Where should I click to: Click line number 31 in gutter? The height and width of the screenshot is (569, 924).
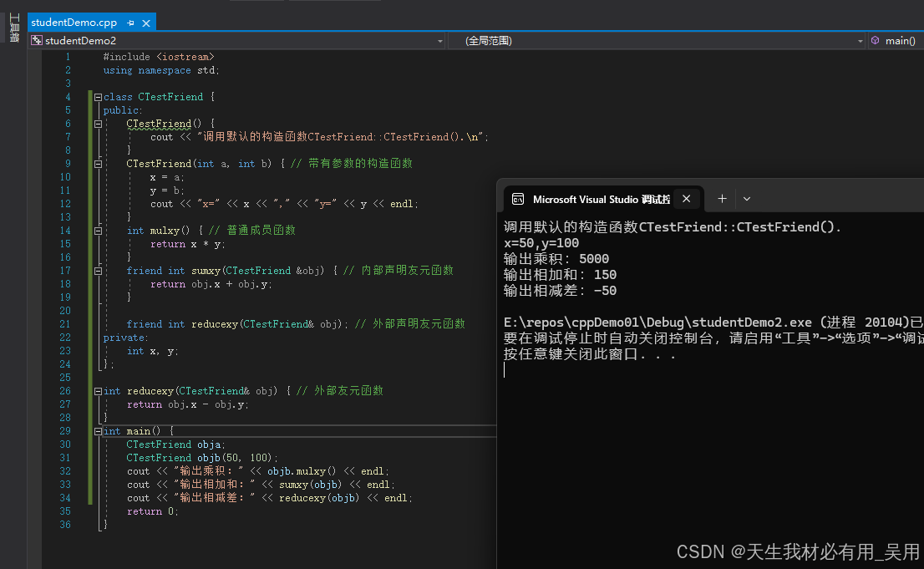point(65,458)
